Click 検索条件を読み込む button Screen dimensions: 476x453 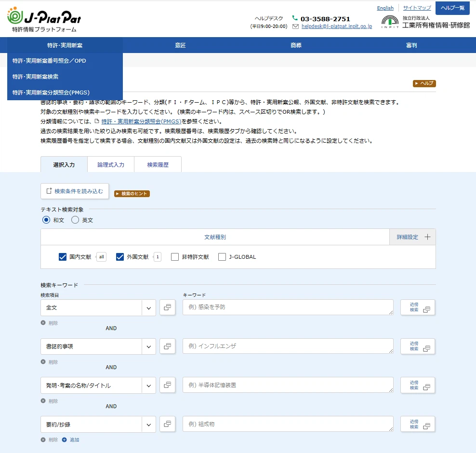(75, 191)
